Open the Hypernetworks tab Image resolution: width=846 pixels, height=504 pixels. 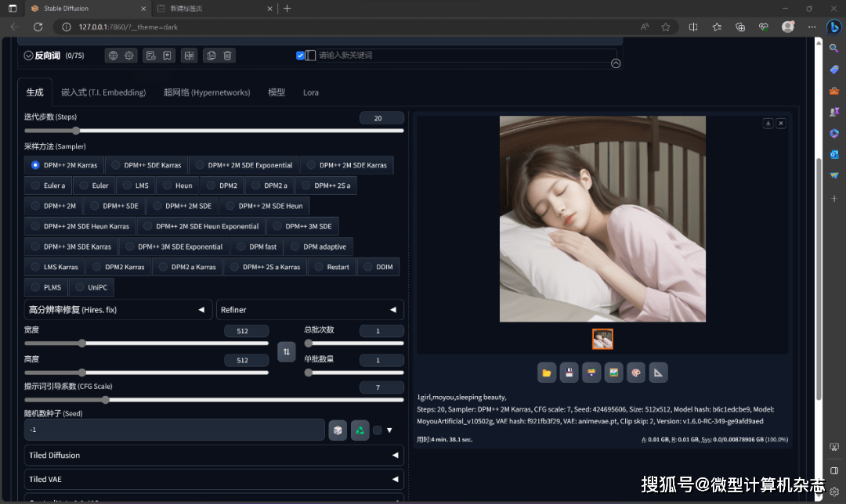click(207, 92)
